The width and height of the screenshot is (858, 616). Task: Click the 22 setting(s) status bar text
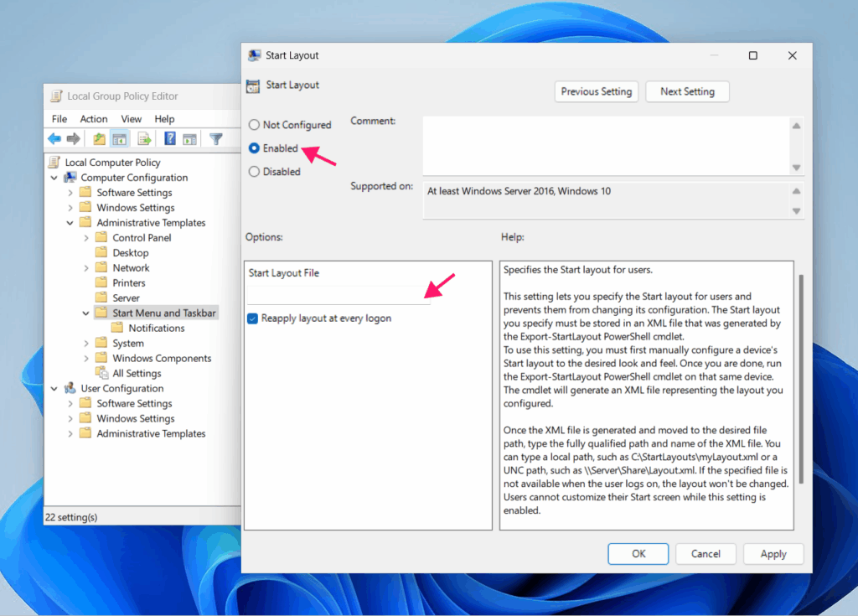point(71,517)
